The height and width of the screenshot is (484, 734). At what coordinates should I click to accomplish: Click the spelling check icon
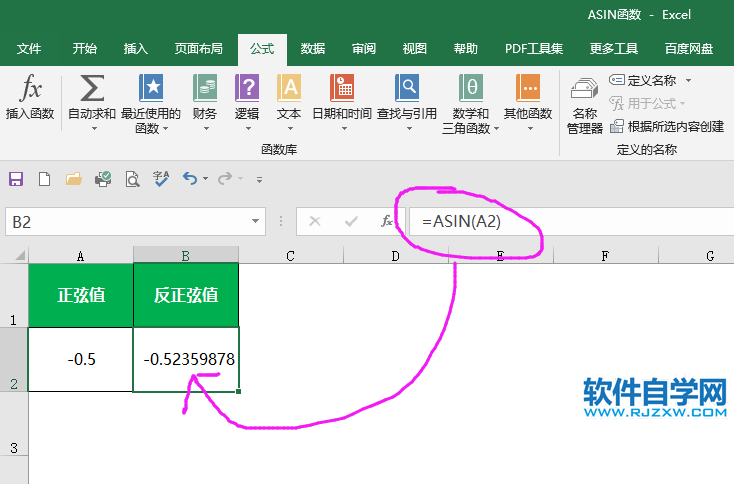tap(161, 179)
